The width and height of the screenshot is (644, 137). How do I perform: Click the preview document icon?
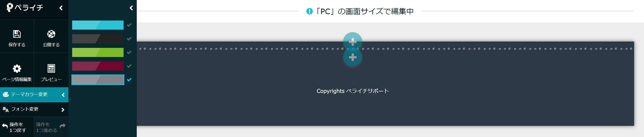pyautogui.click(x=51, y=68)
